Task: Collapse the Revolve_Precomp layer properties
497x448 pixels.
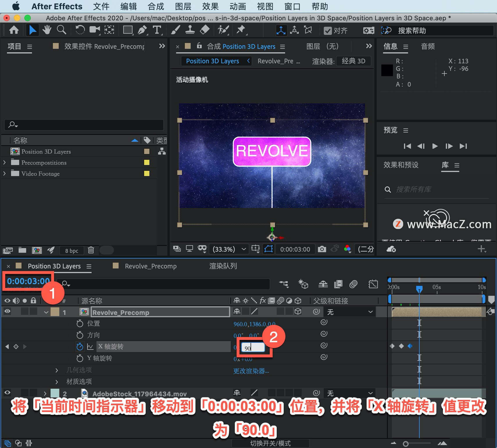Action: point(46,312)
